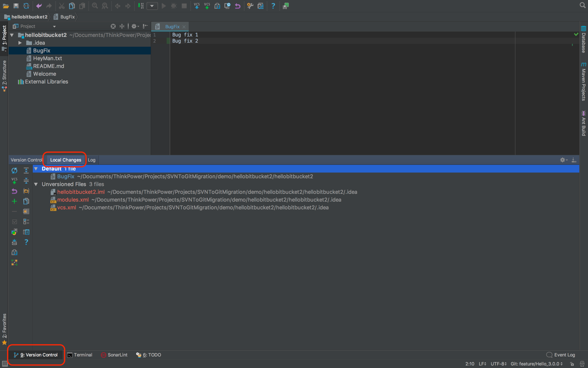Image resolution: width=588 pixels, height=368 pixels.
Task: Open the 9: Version Control tool window
Action: pos(36,355)
